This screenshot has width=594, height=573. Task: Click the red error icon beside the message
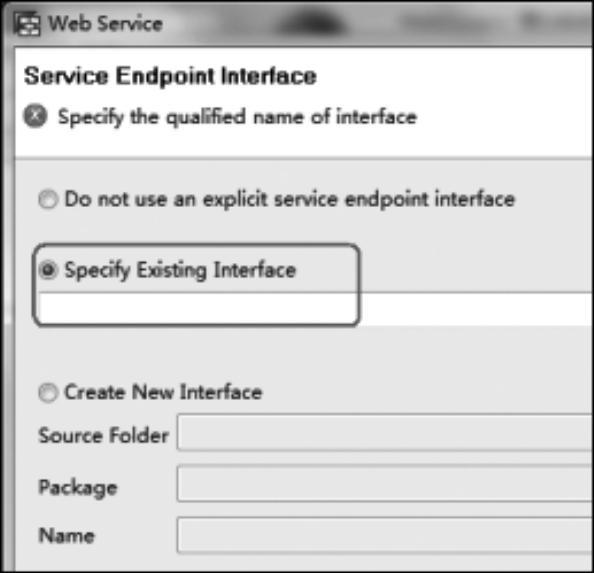(x=35, y=116)
